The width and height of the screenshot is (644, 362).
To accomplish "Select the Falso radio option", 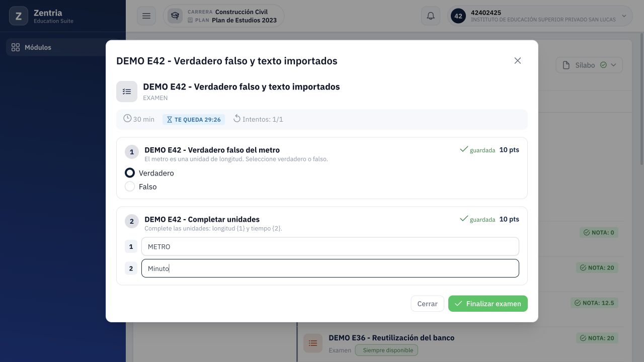I will (x=130, y=187).
